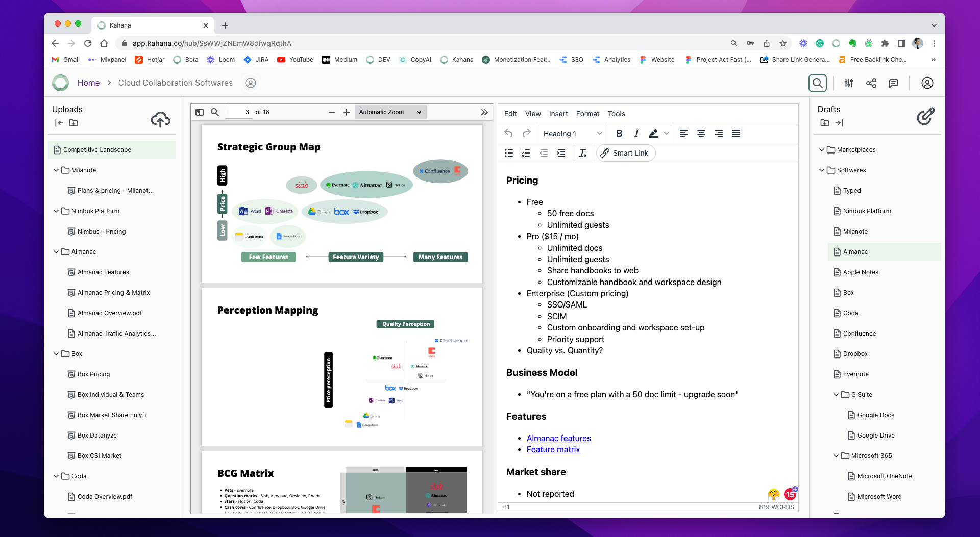The height and width of the screenshot is (537, 980).
Task: Decrease indent of text
Action: pyautogui.click(x=544, y=153)
